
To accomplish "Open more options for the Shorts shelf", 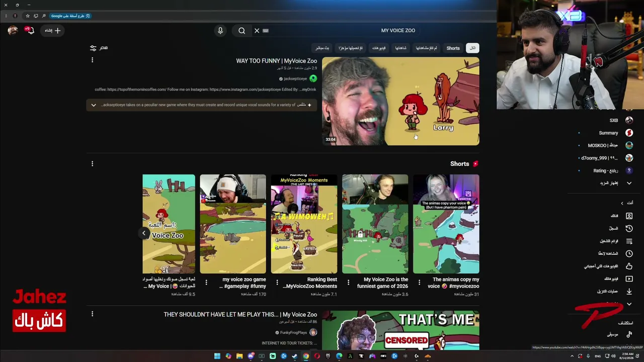I will click(x=92, y=164).
